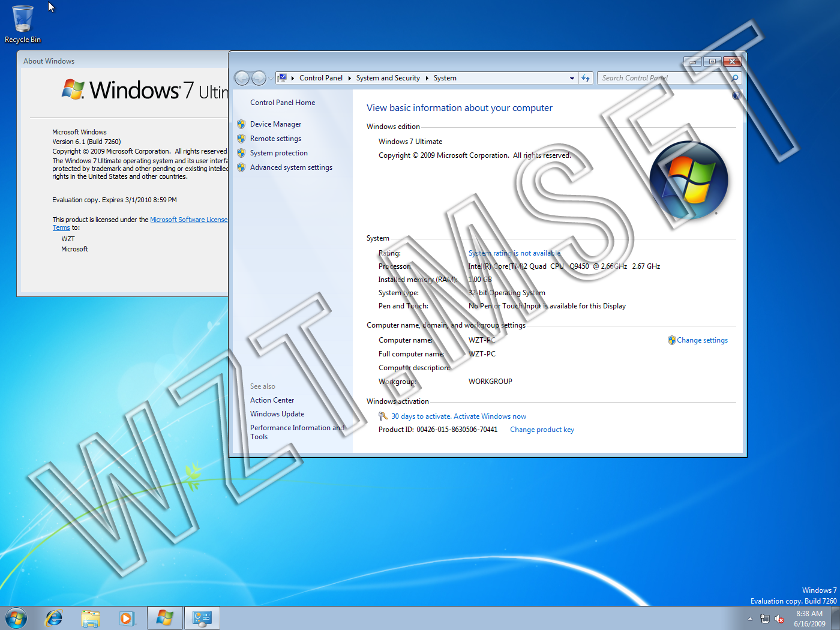840x630 pixels.
Task: Click the shield icon beside Device Manager
Action: (x=241, y=124)
